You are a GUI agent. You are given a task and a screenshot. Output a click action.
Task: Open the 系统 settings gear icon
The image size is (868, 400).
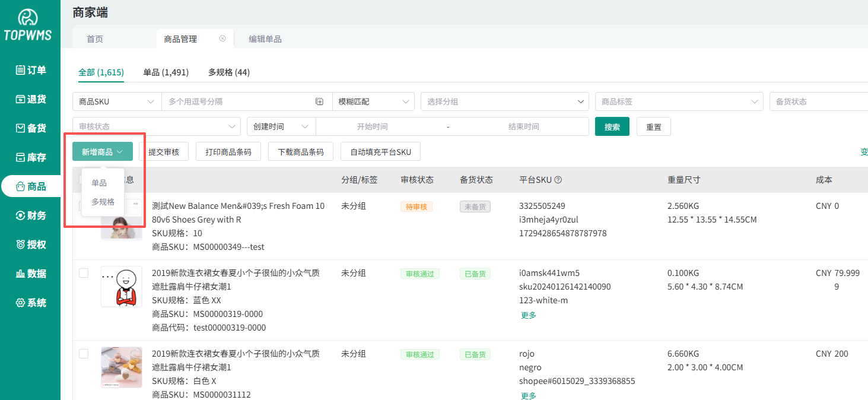[20, 303]
